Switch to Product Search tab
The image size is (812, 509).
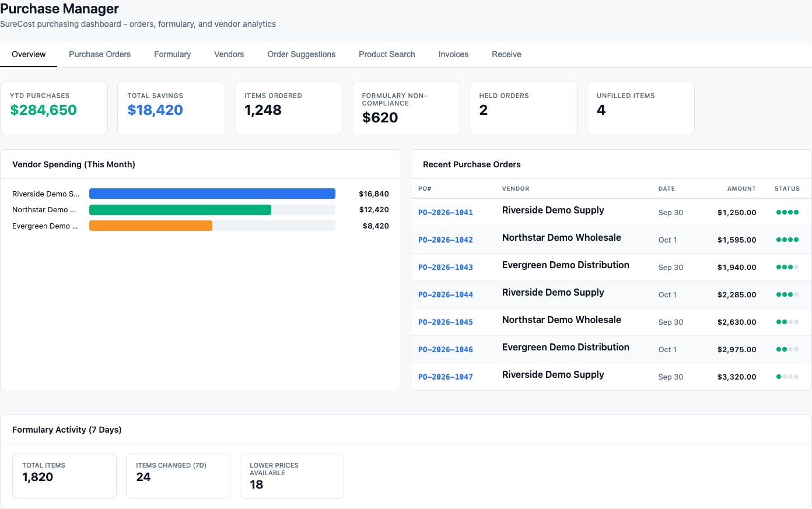point(387,54)
